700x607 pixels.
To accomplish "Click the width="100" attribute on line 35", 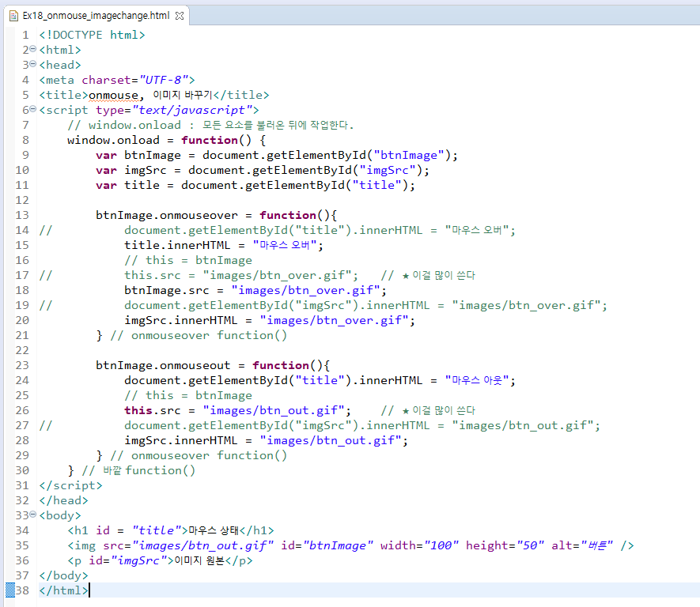I will [420, 545].
